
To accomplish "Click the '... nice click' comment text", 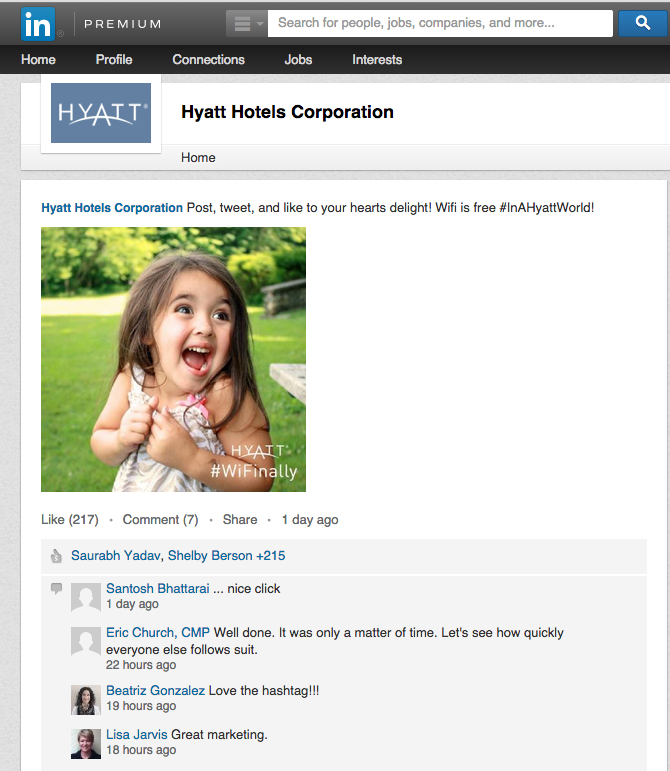I will pos(247,589).
